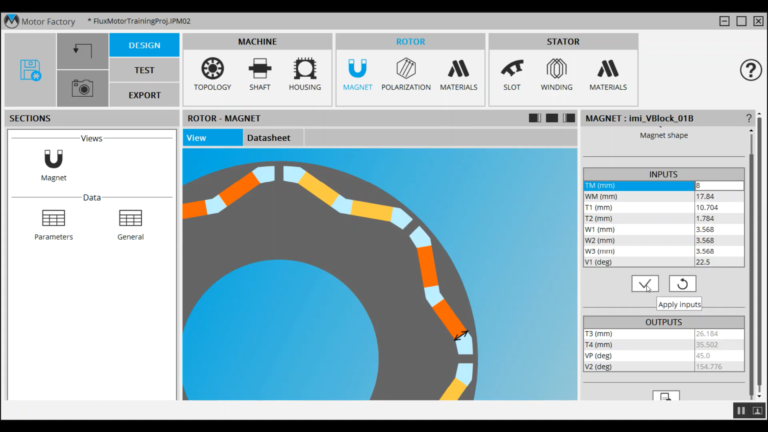Viewport: 768px width, 432px height.
Task: Click the camera screenshot icon
Action: (x=82, y=88)
